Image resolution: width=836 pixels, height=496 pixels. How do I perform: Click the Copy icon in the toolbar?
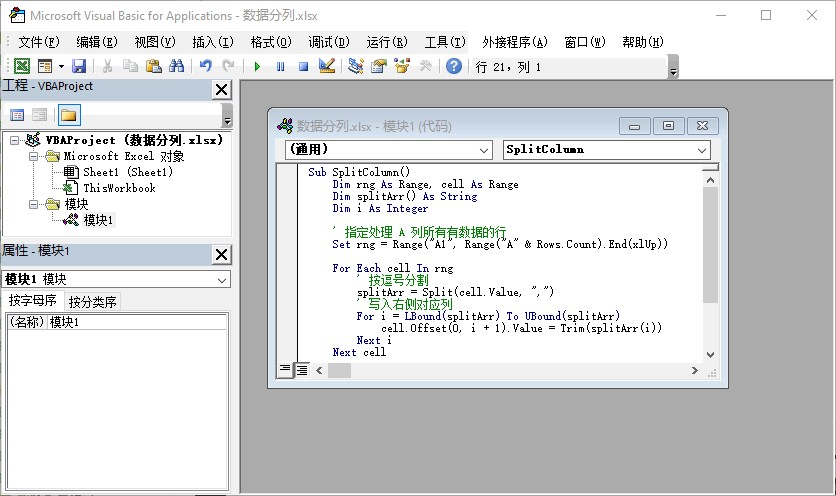[130, 66]
